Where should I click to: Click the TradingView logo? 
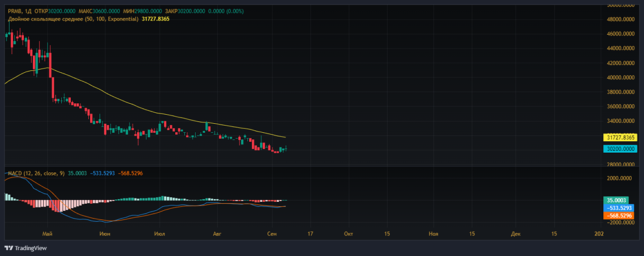pos(26,248)
